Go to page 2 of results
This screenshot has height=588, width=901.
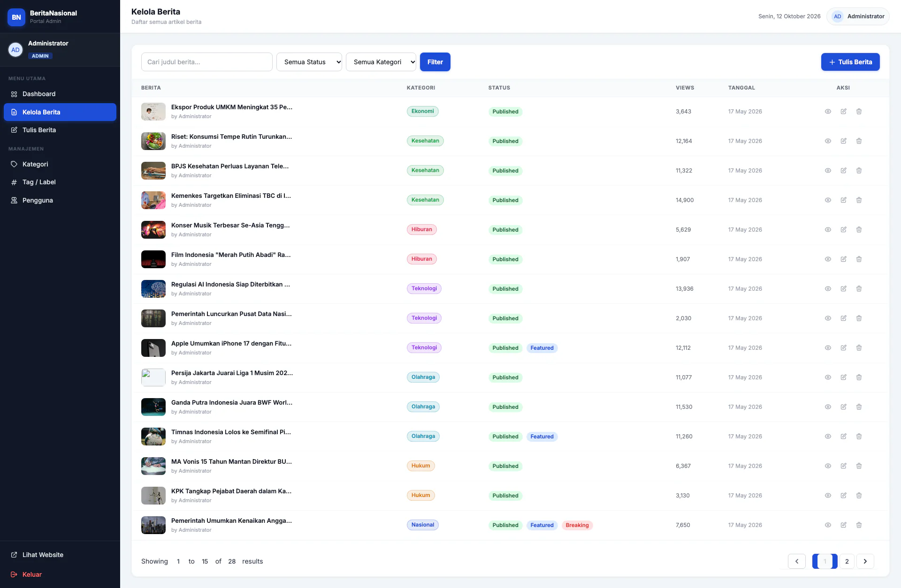tap(847, 561)
